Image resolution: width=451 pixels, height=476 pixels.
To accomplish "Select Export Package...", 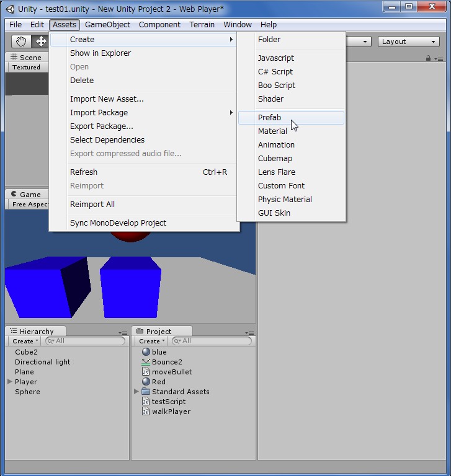I will tap(143, 126).
